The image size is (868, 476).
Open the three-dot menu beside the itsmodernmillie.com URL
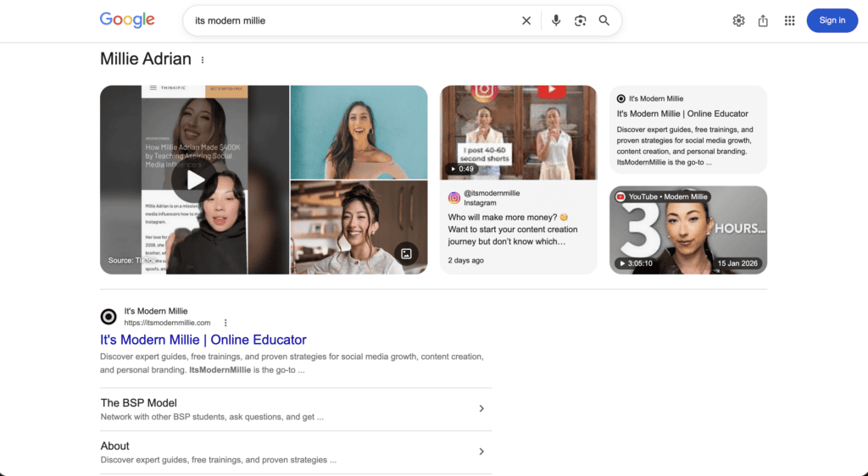point(225,323)
